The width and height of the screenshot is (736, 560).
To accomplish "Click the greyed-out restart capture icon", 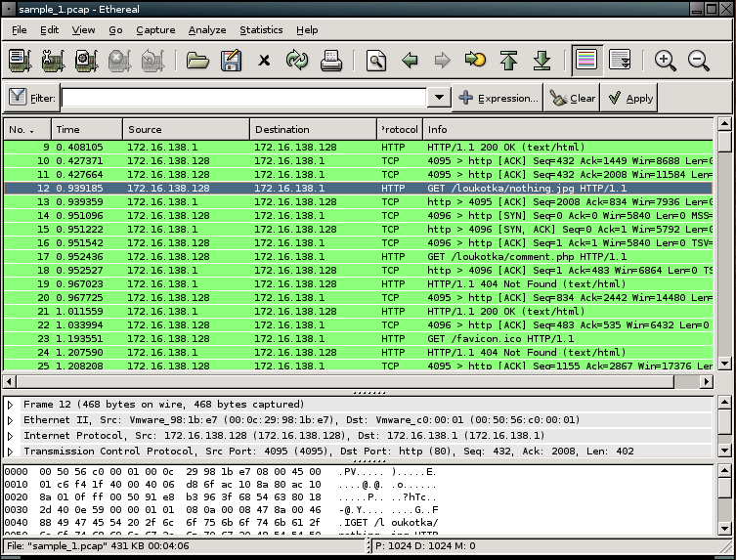I will (x=152, y=61).
